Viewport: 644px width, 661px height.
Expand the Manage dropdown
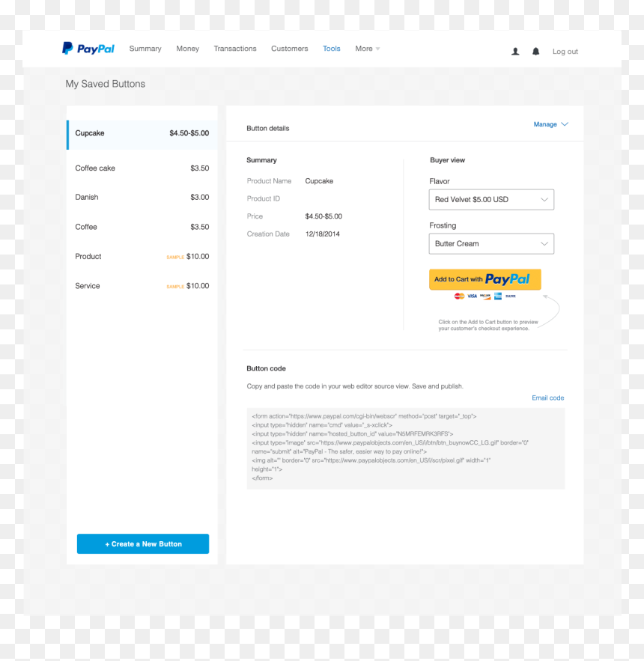(551, 124)
